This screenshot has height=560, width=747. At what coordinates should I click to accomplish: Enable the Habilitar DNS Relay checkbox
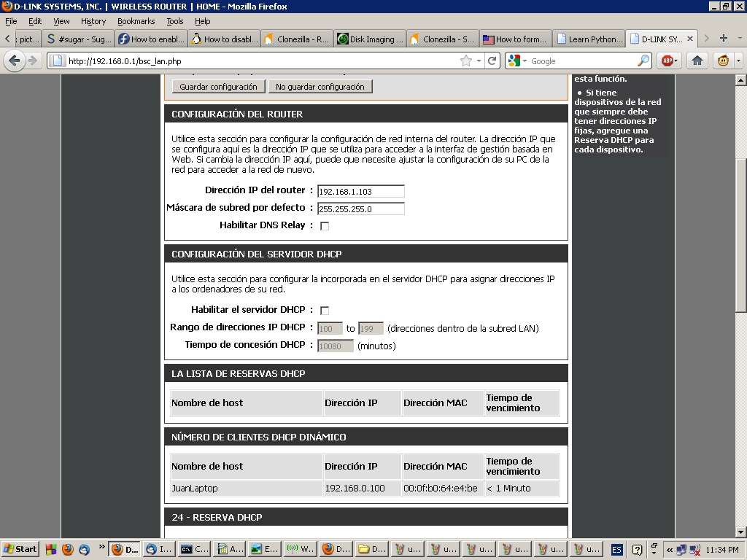point(325,226)
